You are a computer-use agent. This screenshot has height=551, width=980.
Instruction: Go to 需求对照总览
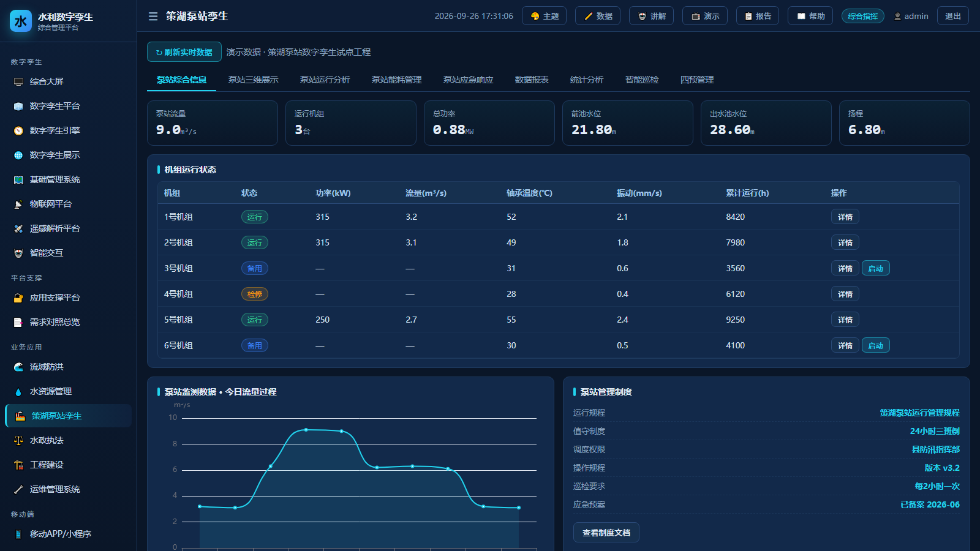click(x=69, y=322)
